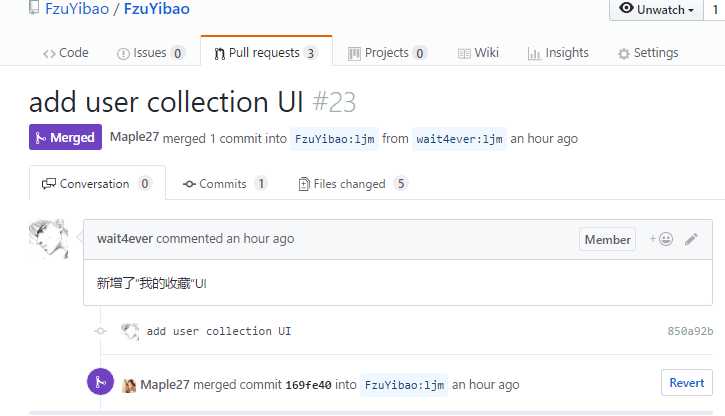Open the Code tab

coord(66,53)
